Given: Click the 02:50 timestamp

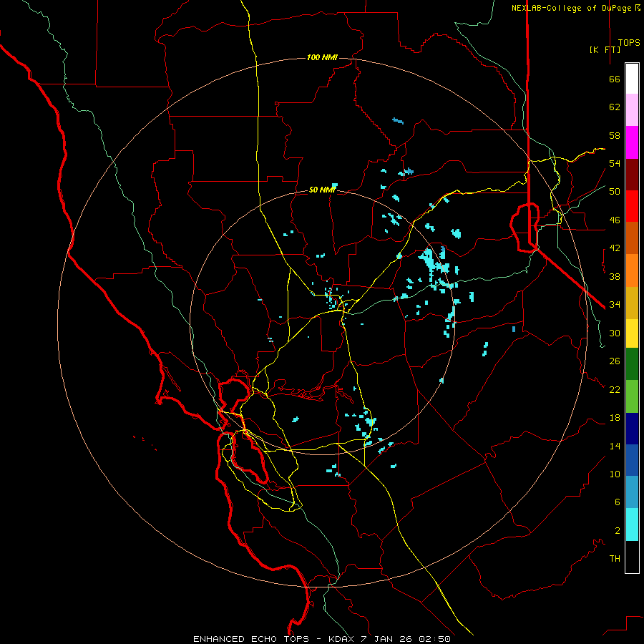Looking at the screenshot, I should coord(435,639).
